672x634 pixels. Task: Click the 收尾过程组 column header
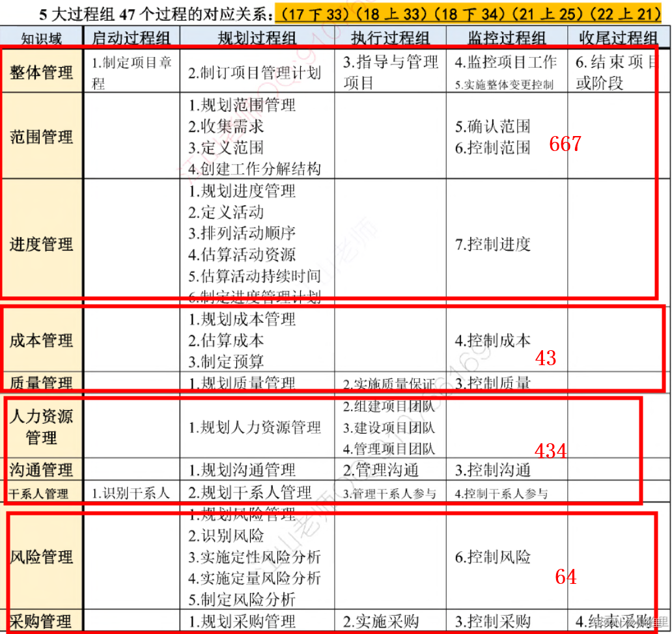(x=618, y=38)
